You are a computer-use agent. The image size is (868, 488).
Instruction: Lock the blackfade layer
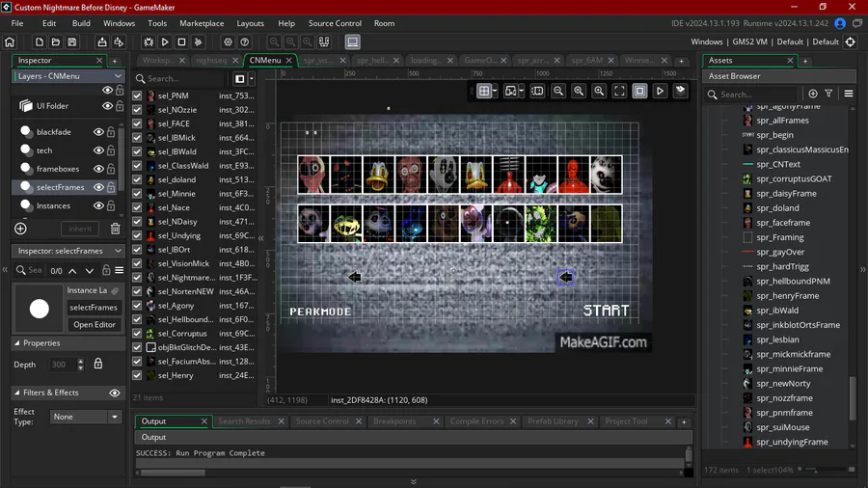(x=111, y=132)
